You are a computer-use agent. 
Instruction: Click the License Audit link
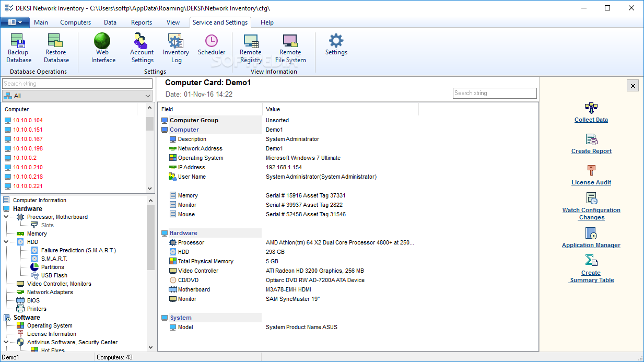591,182
